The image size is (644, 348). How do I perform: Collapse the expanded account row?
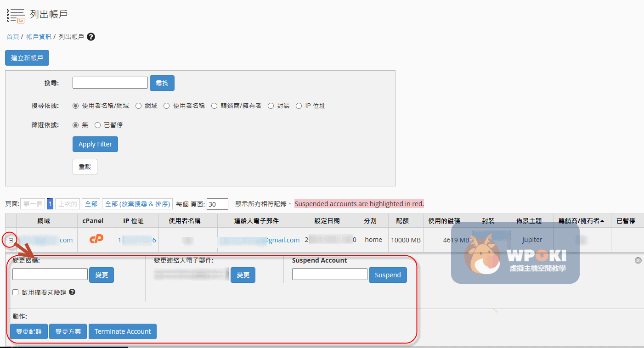point(11,240)
